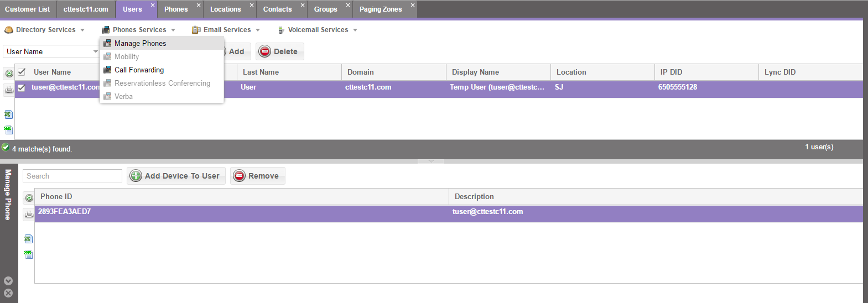Print the Manage Phone device grid
Screen dimensions: 868x303
point(29,214)
